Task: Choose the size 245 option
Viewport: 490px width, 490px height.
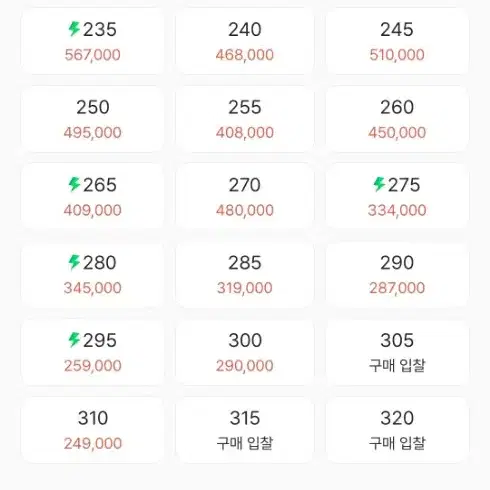Action: pos(397,41)
